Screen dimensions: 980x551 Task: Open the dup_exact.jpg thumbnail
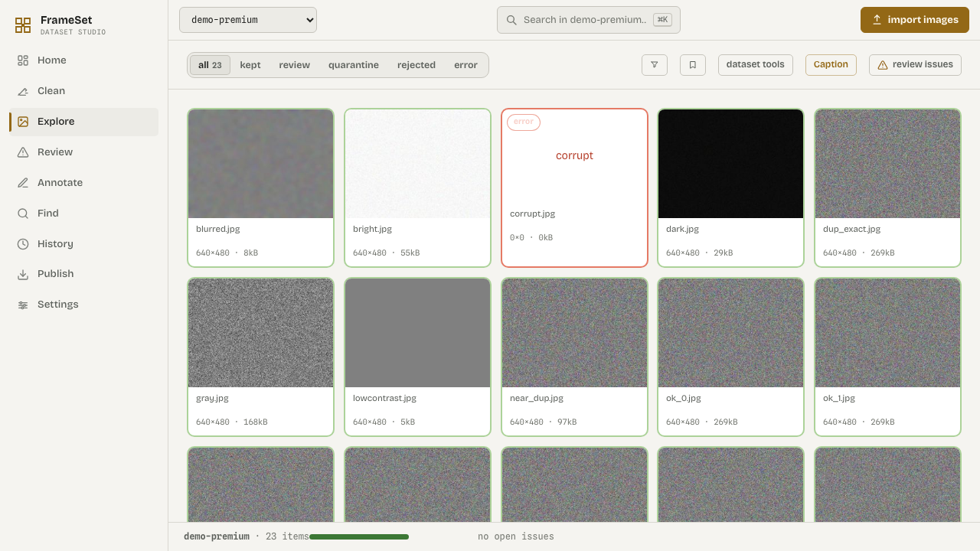click(887, 164)
